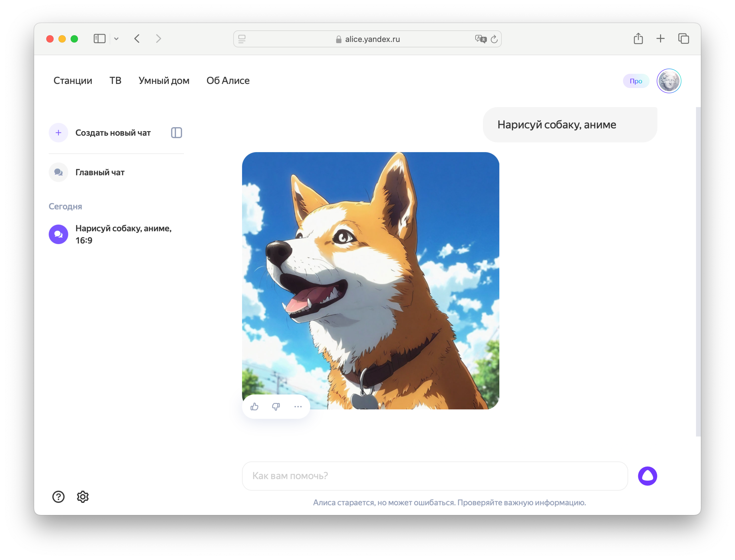Click the thumbs up icon under image
The height and width of the screenshot is (560, 735).
pyautogui.click(x=254, y=406)
